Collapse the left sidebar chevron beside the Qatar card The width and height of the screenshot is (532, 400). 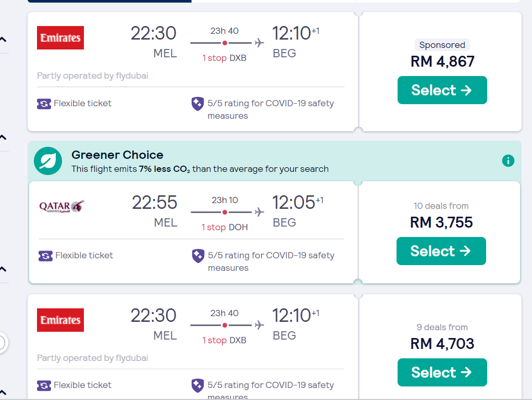coord(3,269)
